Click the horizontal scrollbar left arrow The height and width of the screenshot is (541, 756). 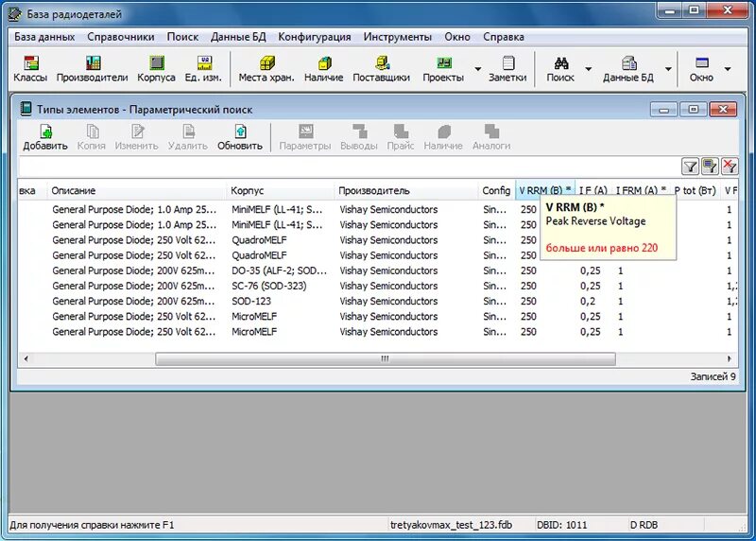[x=26, y=359]
